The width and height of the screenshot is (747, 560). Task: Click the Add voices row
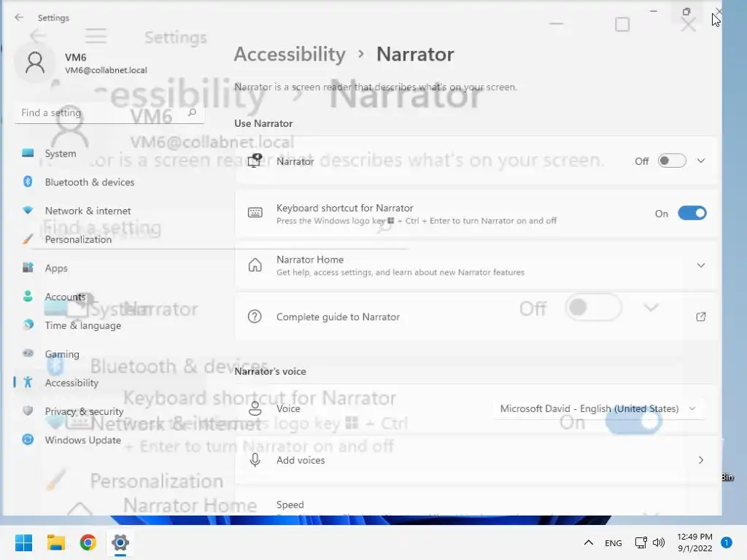(476, 460)
